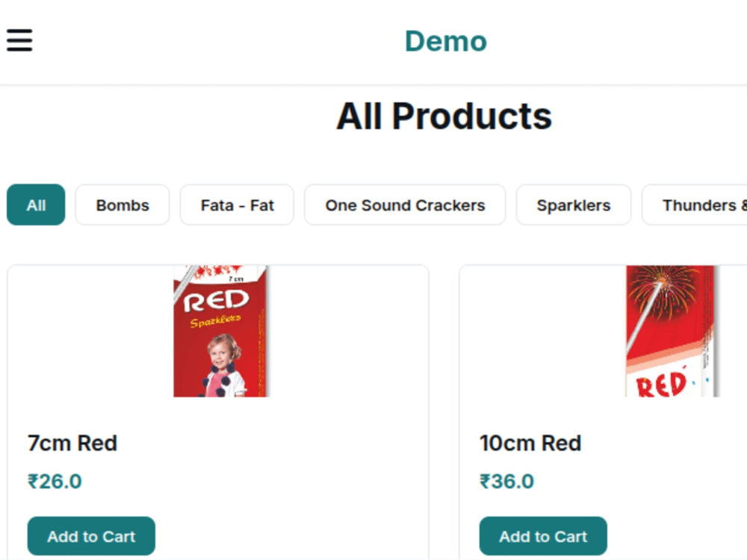Choose the Fata - Fat category

237,205
